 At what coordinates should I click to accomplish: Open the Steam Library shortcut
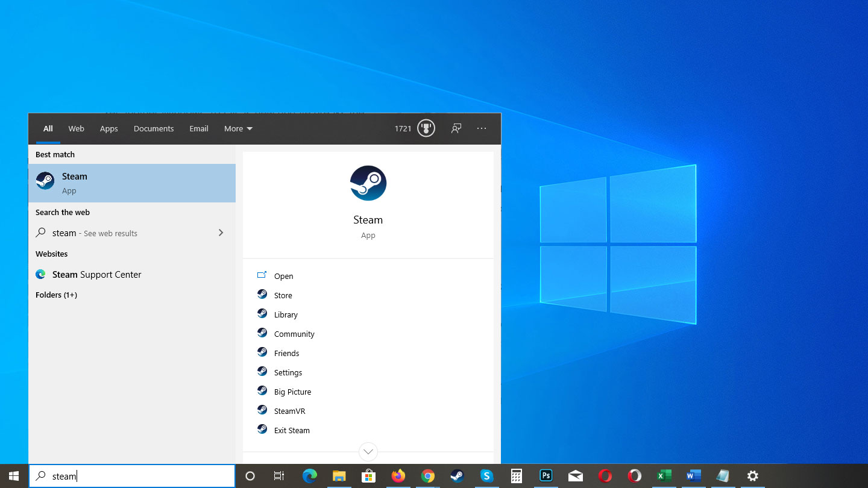point(286,314)
